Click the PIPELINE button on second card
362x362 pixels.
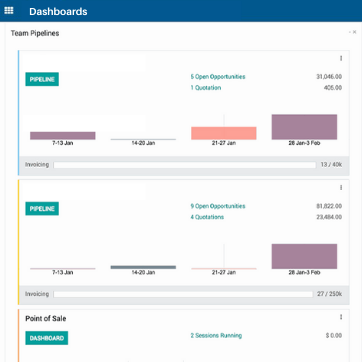click(x=42, y=209)
